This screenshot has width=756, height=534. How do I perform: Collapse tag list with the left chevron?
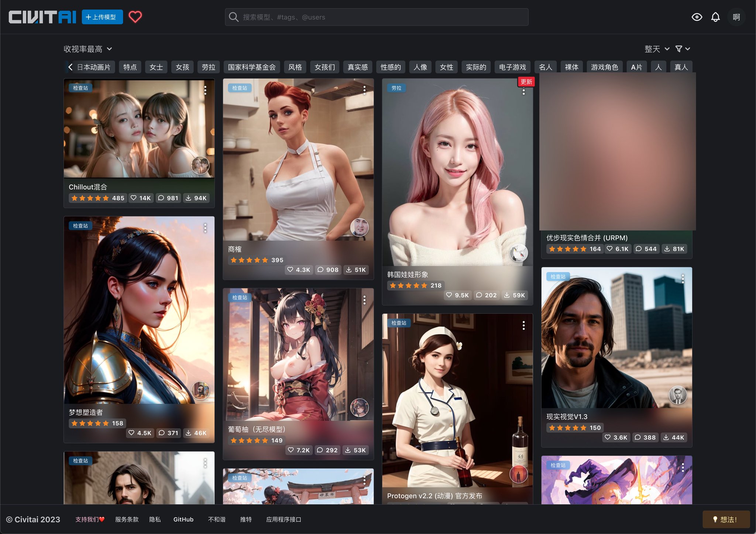[70, 67]
